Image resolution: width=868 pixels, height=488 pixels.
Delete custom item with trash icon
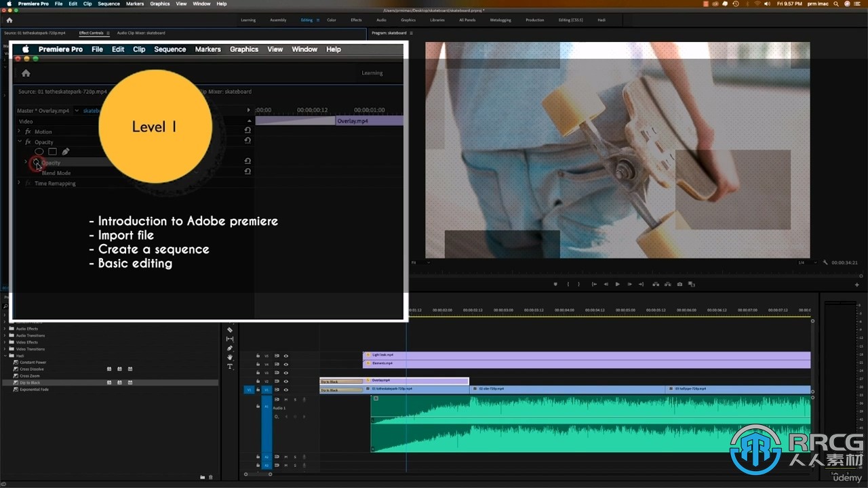click(211, 477)
